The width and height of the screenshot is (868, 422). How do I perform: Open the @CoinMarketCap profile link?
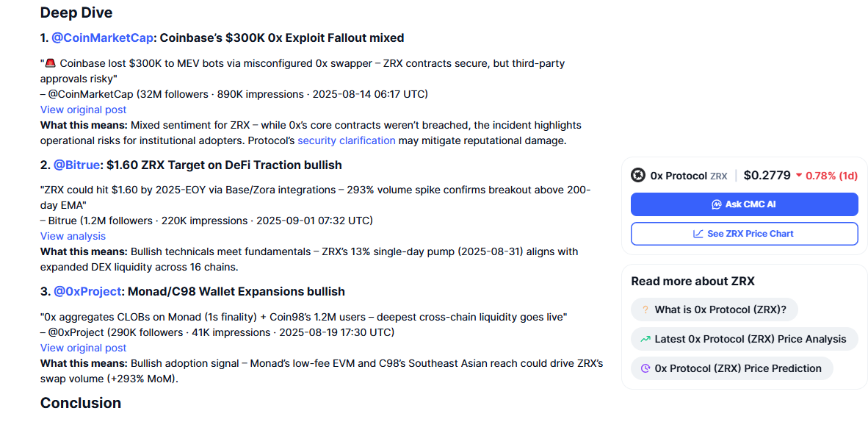(102, 37)
